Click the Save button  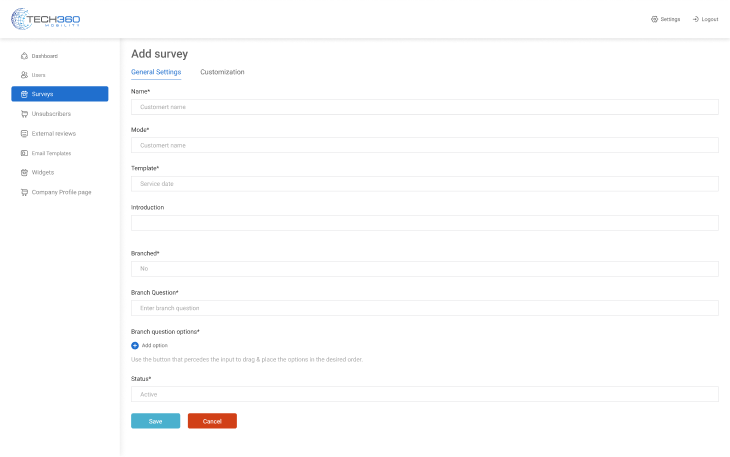(x=155, y=421)
